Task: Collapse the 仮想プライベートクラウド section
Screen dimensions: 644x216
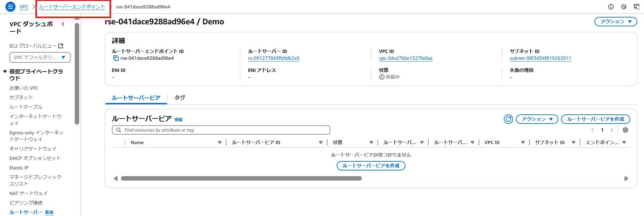Action: point(5,72)
